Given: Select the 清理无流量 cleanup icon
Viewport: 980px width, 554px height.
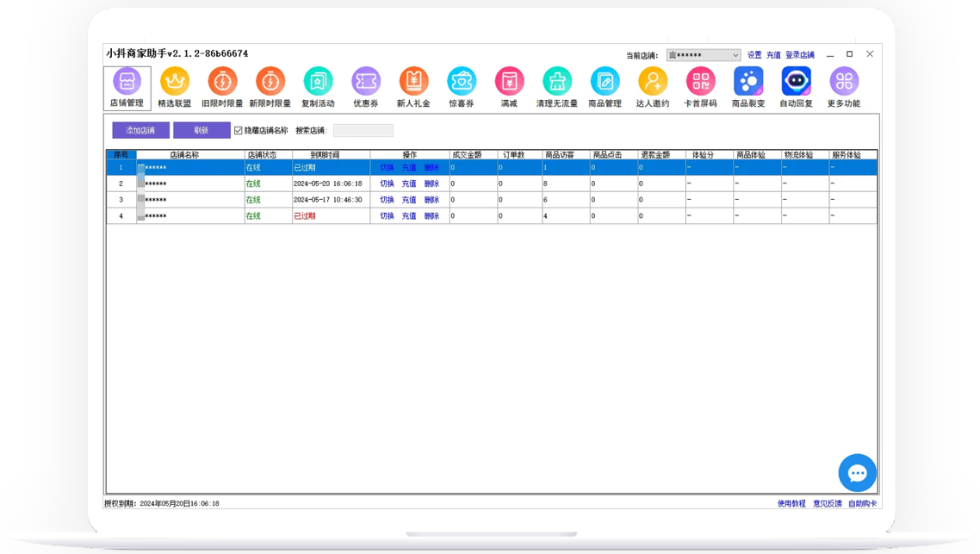Looking at the screenshot, I should 557,82.
